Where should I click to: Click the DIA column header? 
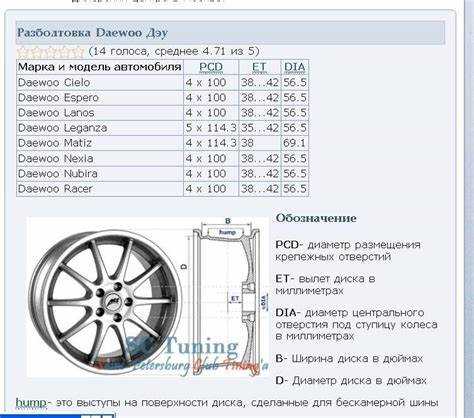(x=295, y=67)
